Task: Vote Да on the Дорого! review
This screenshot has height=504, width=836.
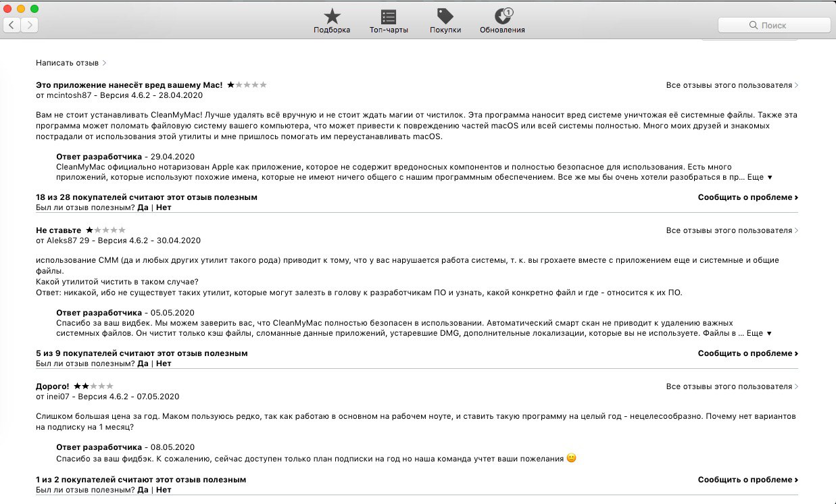Action: point(143,490)
